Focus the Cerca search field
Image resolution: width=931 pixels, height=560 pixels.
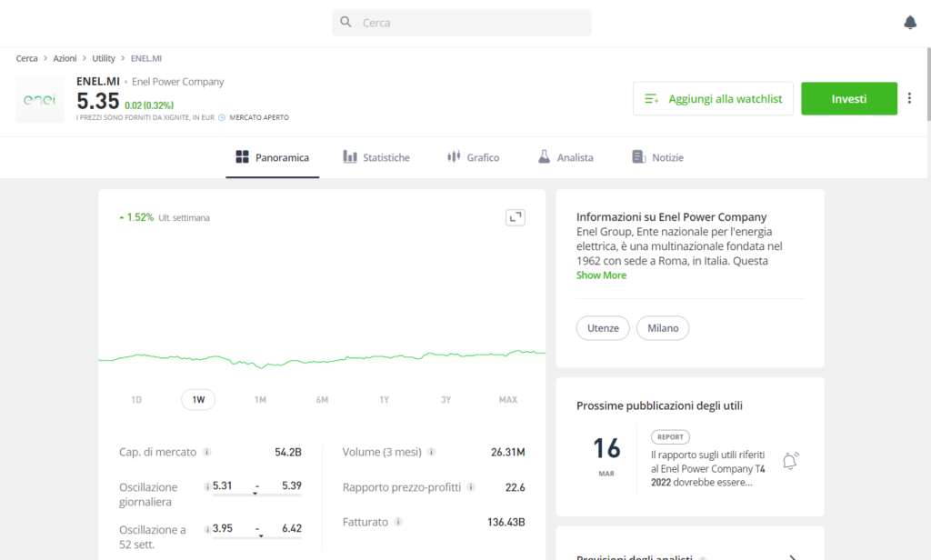tap(462, 23)
